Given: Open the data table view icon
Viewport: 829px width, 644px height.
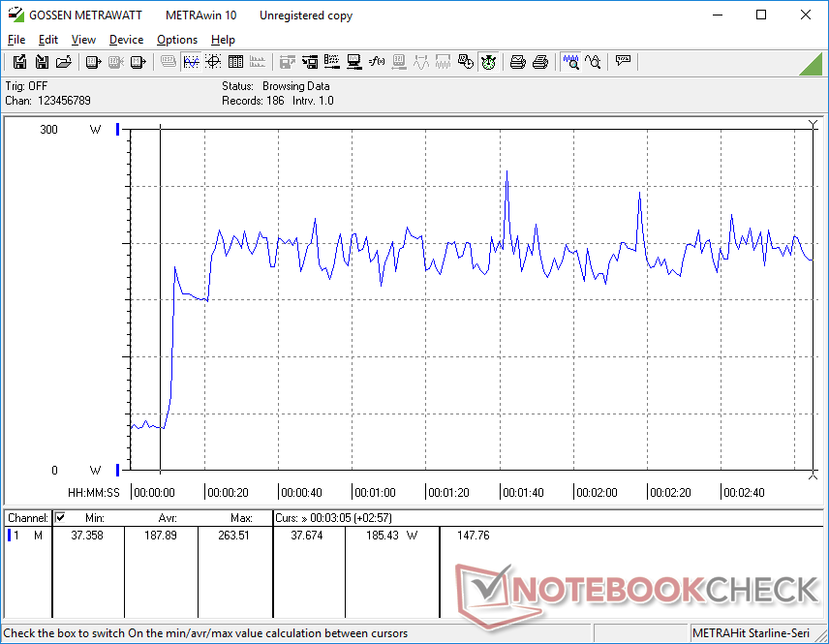Looking at the screenshot, I should coord(235,62).
